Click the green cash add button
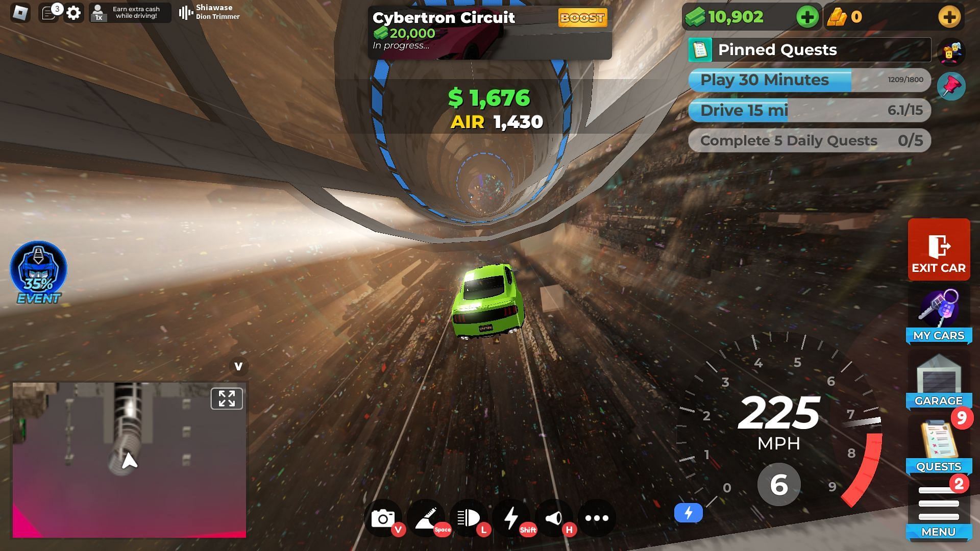 click(x=807, y=16)
